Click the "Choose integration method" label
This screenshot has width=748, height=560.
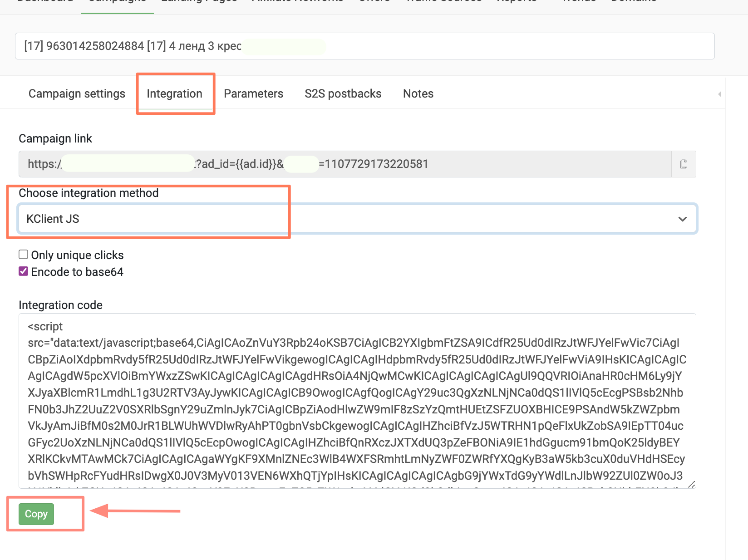point(89,193)
